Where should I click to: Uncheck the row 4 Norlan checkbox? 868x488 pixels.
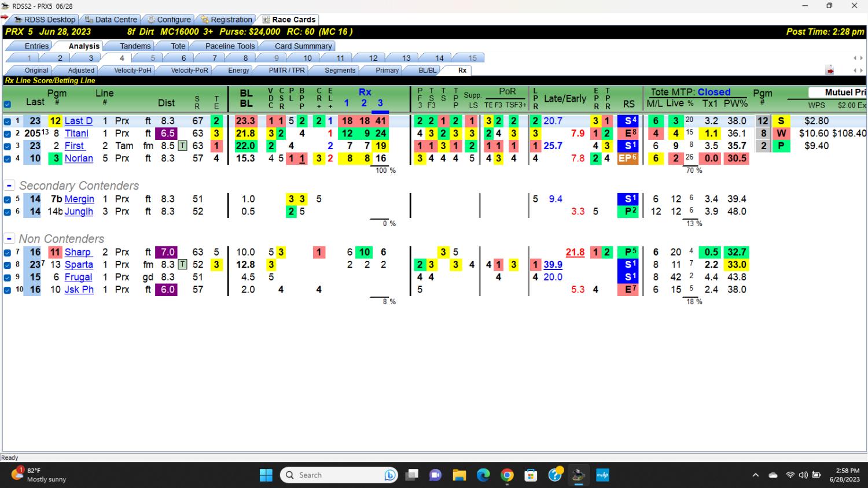pyautogui.click(x=7, y=158)
